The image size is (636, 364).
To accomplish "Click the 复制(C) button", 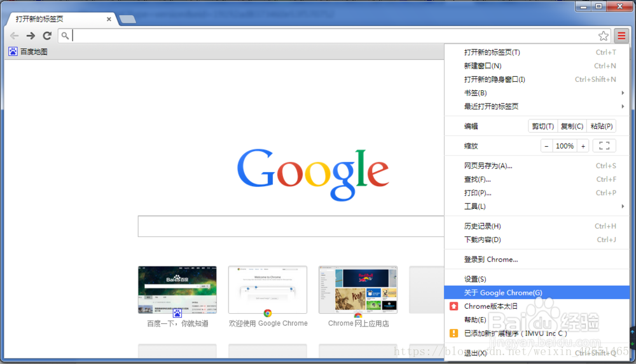I will [572, 126].
